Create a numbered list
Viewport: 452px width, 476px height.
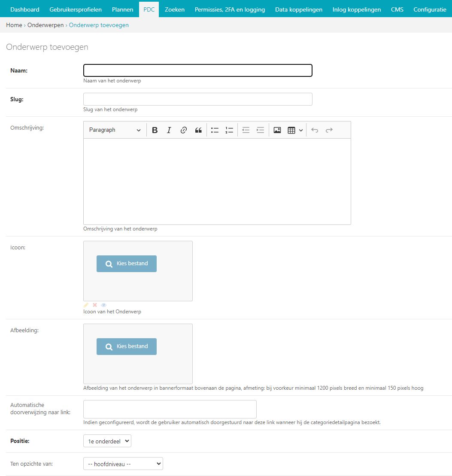click(x=229, y=130)
